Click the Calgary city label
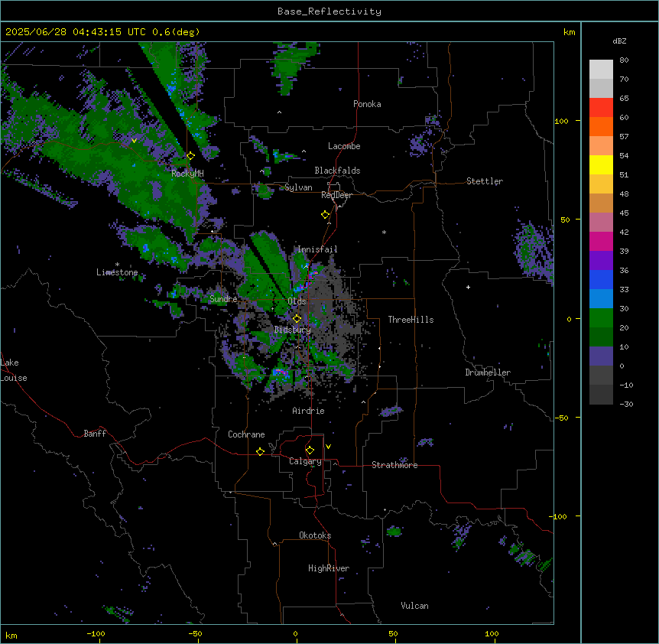This screenshot has height=644, width=659. (305, 461)
